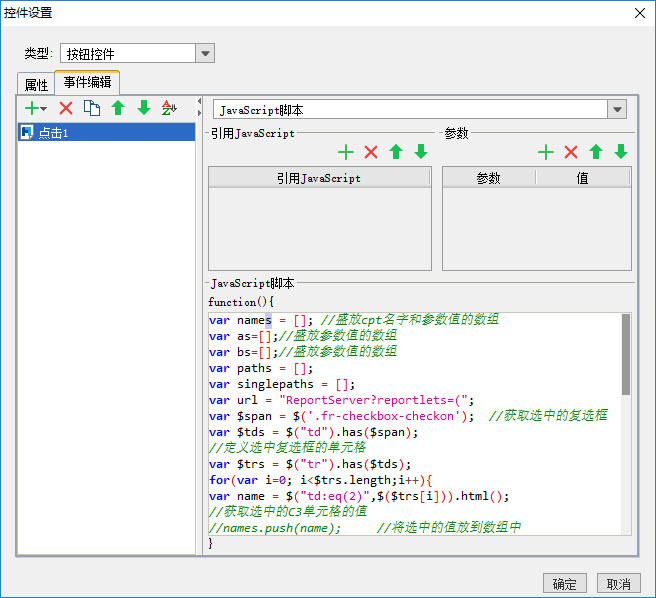
Task: Add a new 引用JavaScript entry
Action: click(x=346, y=152)
